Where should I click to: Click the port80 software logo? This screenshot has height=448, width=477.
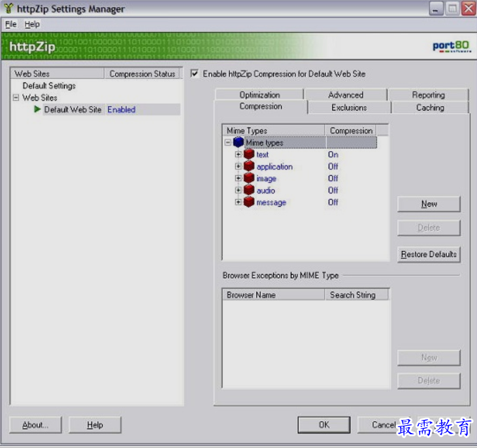point(452,46)
